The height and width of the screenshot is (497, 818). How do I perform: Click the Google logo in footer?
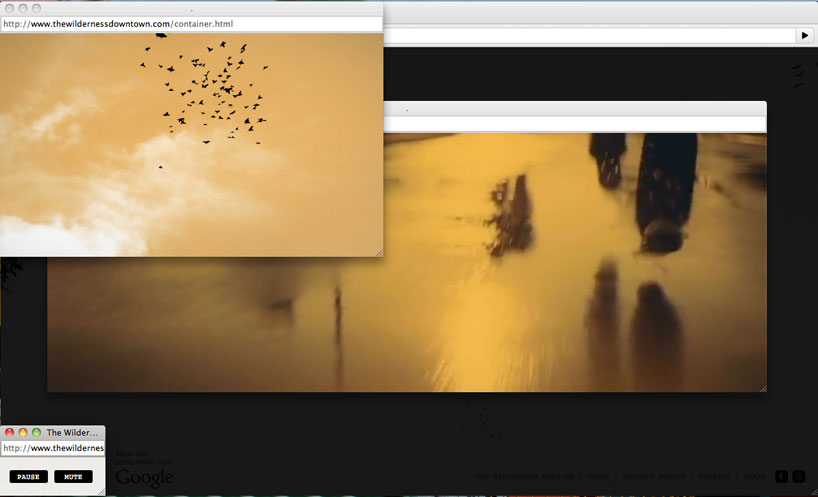[x=144, y=478]
